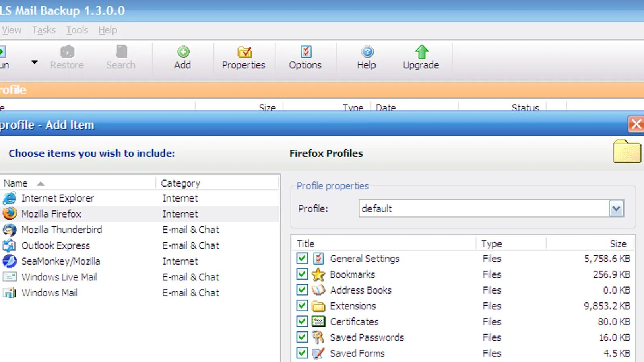Select the Windows Mail row
The image size is (644, 362).
[x=140, y=293]
